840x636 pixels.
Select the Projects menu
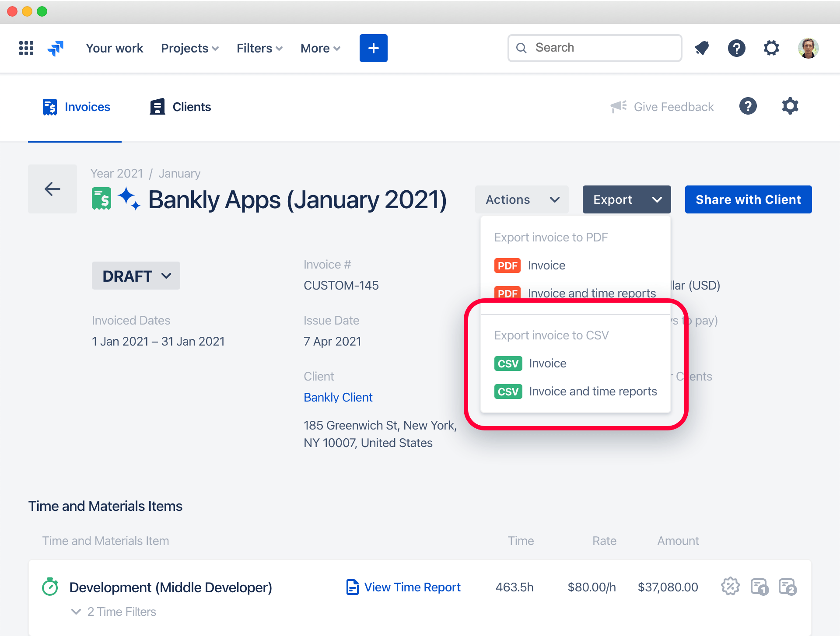coord(189,48)
